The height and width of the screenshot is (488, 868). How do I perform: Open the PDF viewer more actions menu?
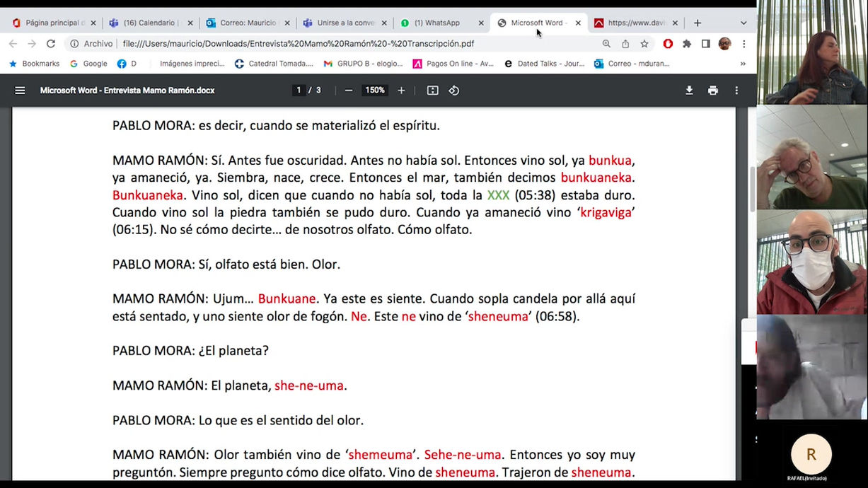[x=736, y=91]
